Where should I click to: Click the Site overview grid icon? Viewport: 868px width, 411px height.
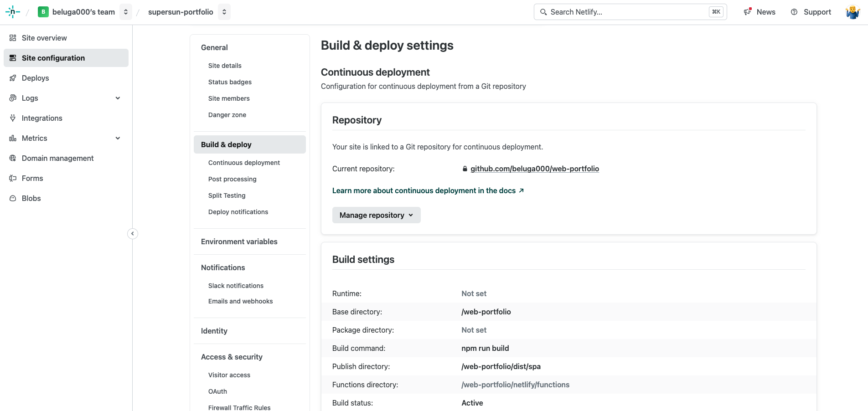point(13,38)
